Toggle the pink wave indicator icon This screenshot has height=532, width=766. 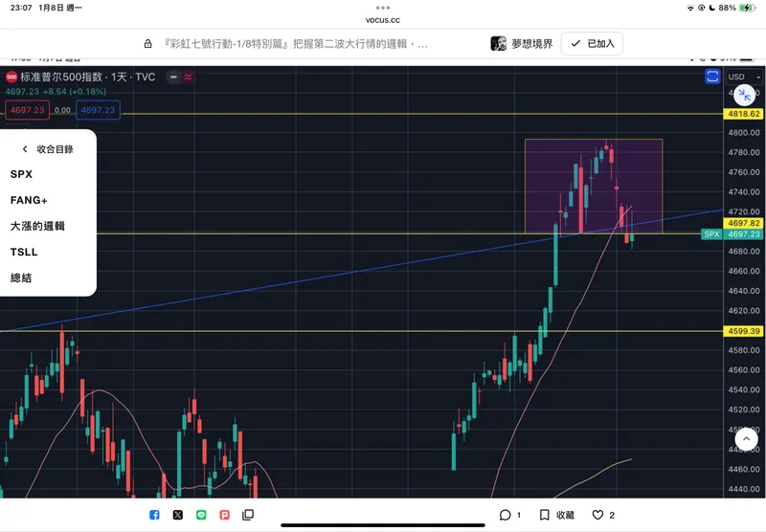188,77
